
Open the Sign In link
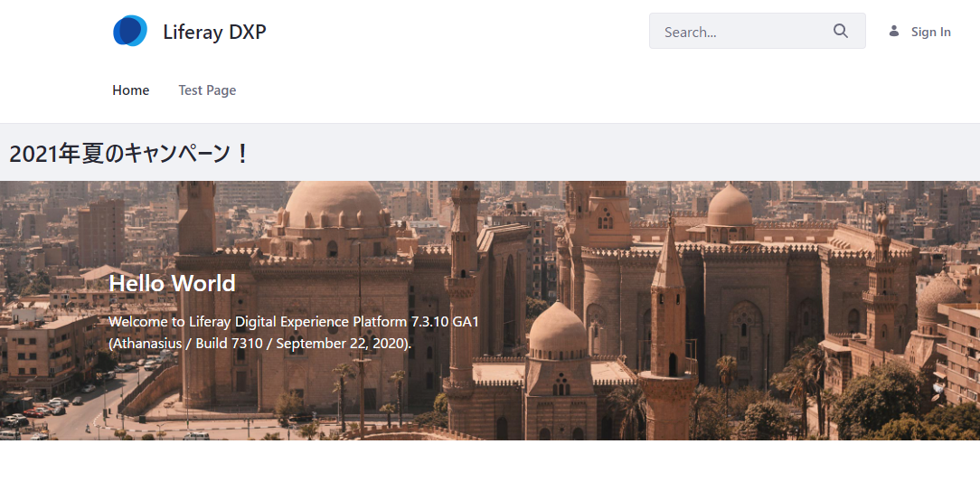tap(930, 32)
